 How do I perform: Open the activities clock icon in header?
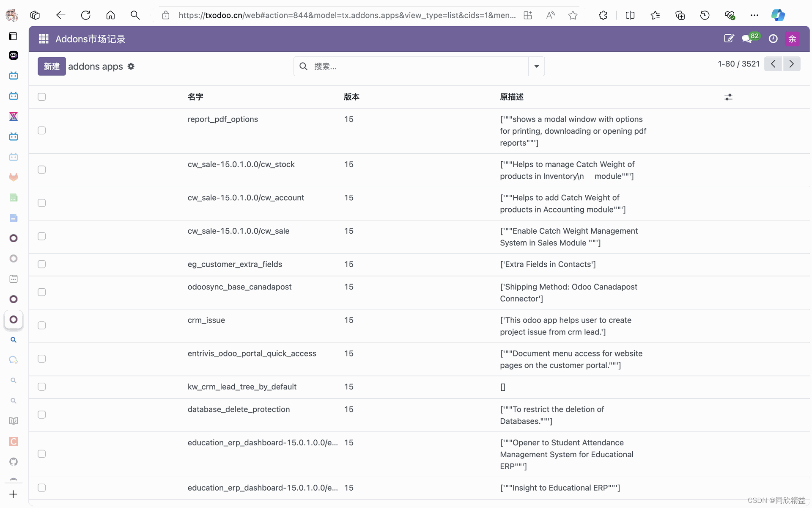[x=773, y=39]
